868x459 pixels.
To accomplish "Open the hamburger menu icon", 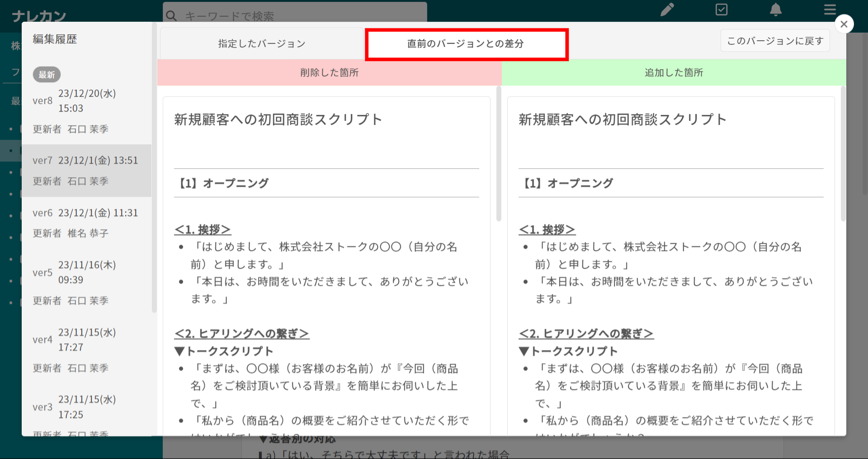I will 830,9.
